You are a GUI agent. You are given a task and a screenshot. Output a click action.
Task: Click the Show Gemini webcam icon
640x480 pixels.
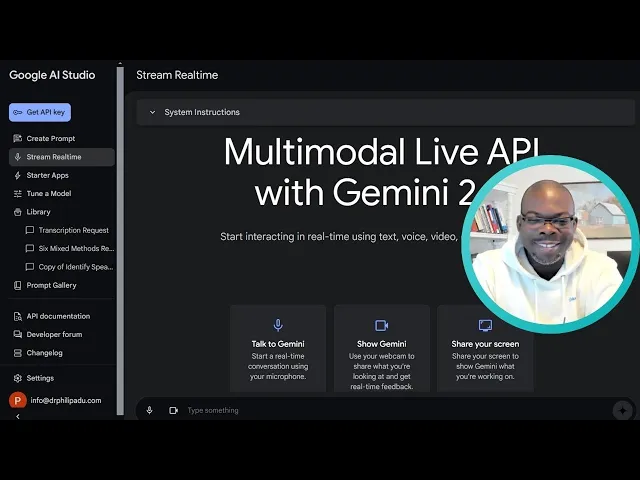(x=382, y=325)
